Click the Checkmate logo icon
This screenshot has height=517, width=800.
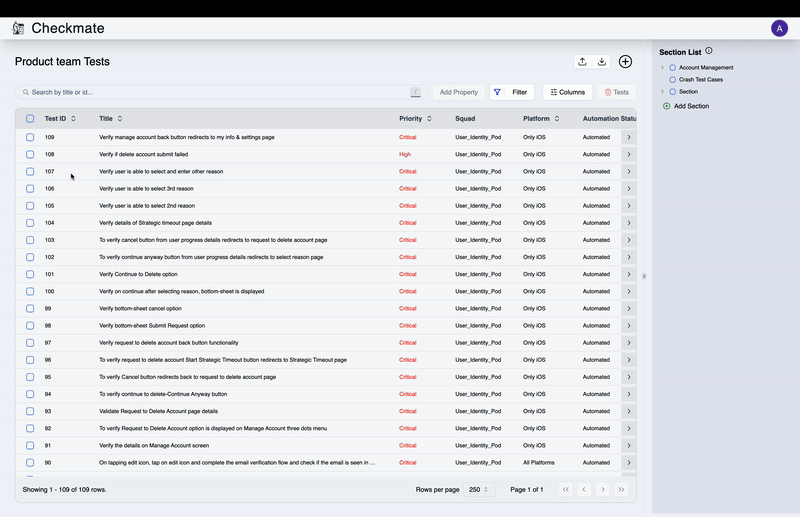(18, 28)
